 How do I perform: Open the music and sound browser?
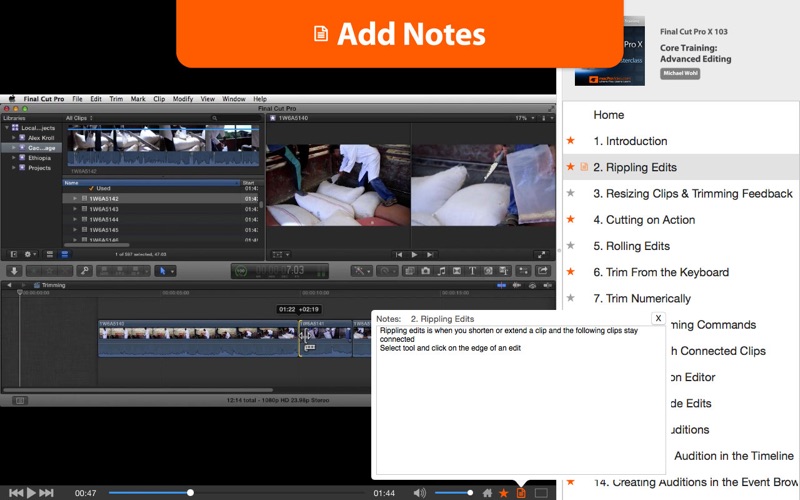pyautogui.click(x=441, y=271)
